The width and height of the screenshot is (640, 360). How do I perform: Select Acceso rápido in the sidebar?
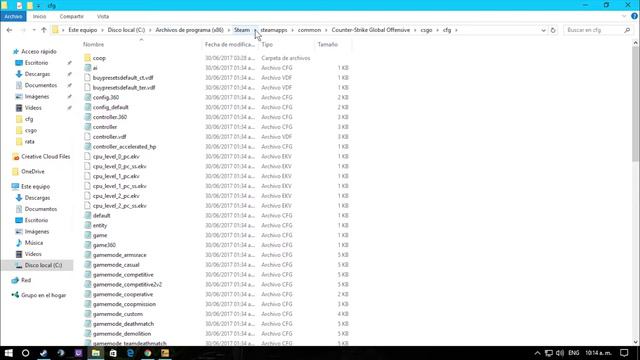[x=39, y=51]
